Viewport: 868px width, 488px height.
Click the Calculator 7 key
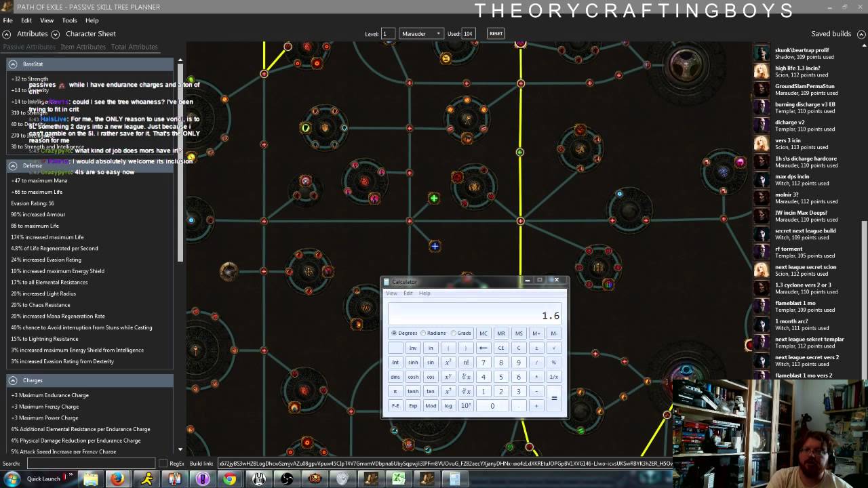[484, 362]
